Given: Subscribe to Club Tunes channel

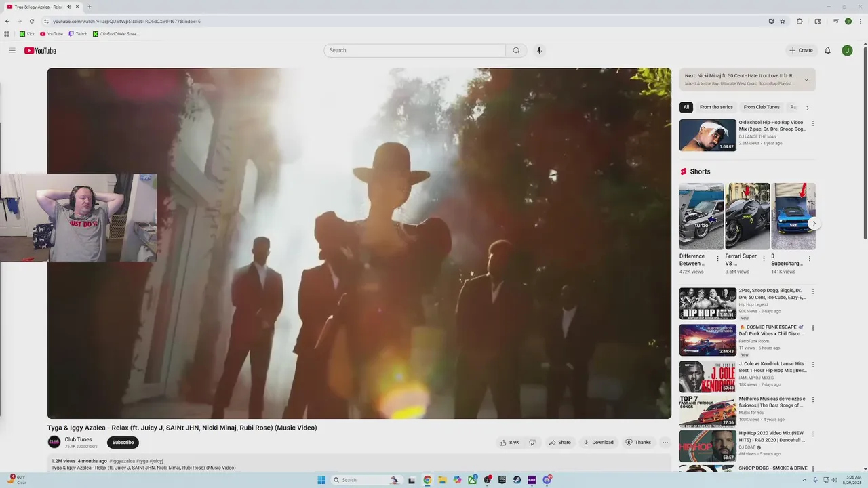Looking at the screenshot, I should point(123,443).
